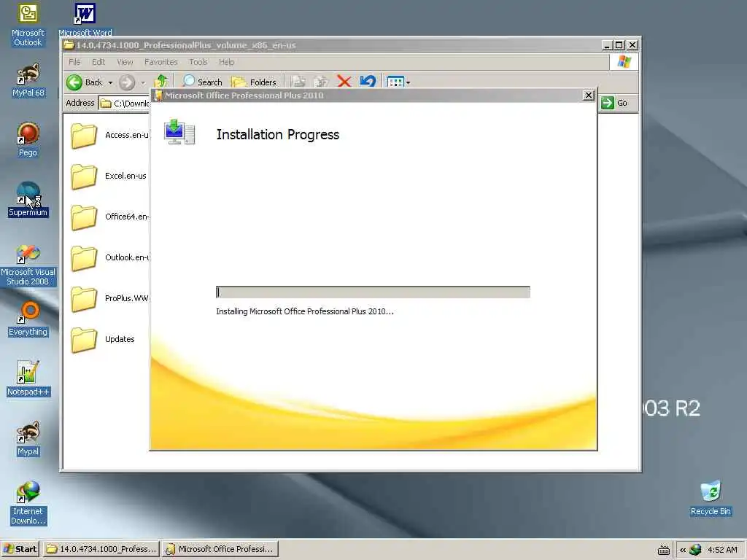Image resolution: width=747 pixels, height=560 pixels.
Task: Click the Office installer setup icon
Action: pyautogui.click(x=179, y=132)
